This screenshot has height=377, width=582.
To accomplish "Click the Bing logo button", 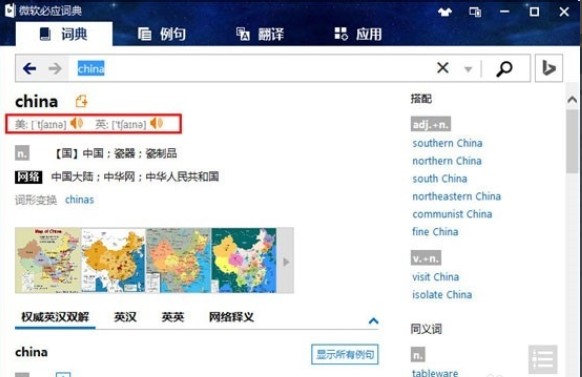I will [x=549, y=68].
